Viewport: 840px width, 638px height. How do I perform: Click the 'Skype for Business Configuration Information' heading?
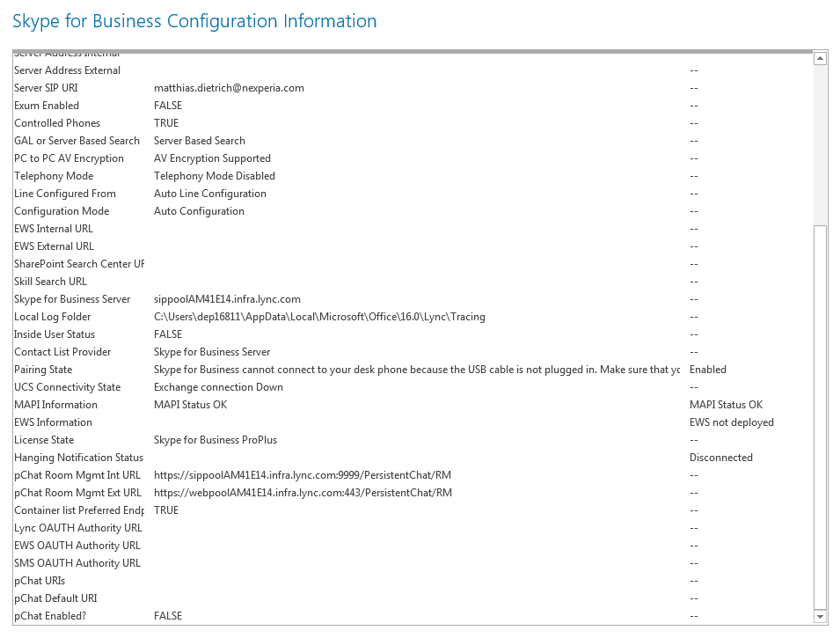point(194,21)
